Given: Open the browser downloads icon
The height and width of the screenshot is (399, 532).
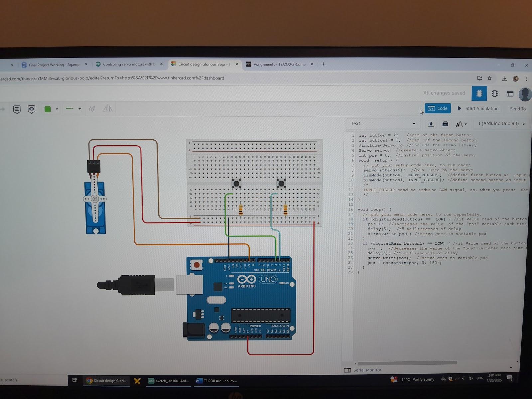Looking at the screenshot, I should (x=504, y=78).
